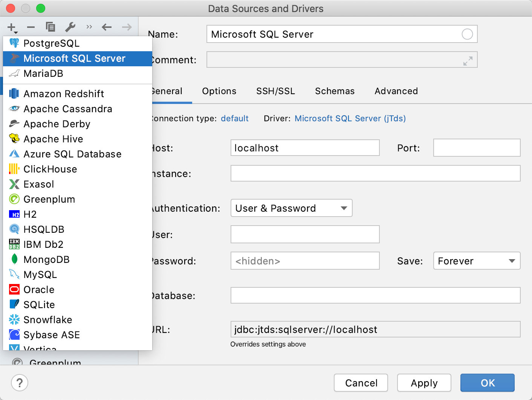Click the Sybase ASE icon
Screen dimensions: 532x400
coord(14,334)
